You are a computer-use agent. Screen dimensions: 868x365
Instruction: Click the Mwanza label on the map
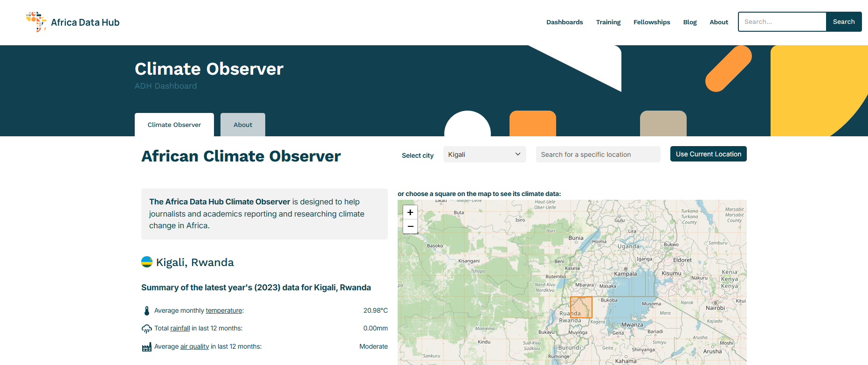(x=632, y=325)
